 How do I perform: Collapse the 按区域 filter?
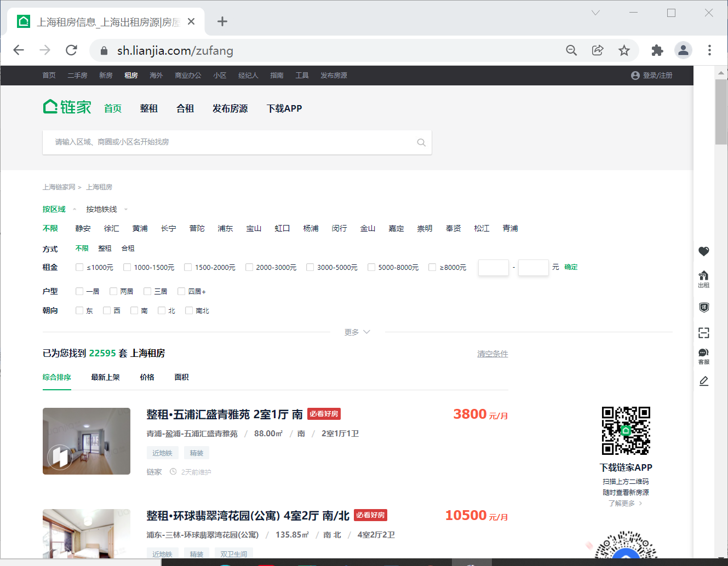coord(60,209)
